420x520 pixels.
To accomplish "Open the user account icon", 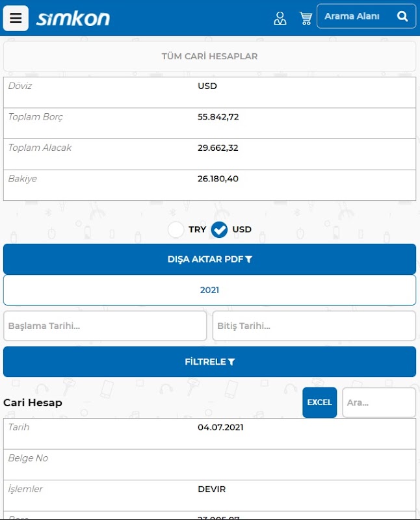I will (x=280, y=18).
